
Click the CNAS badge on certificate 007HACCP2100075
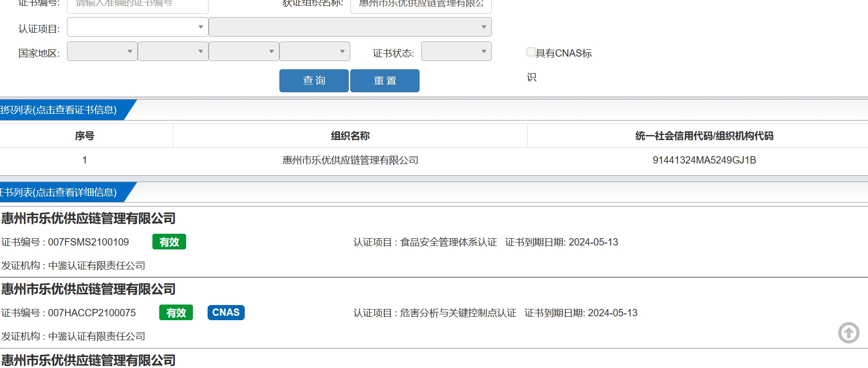(226, 312)
